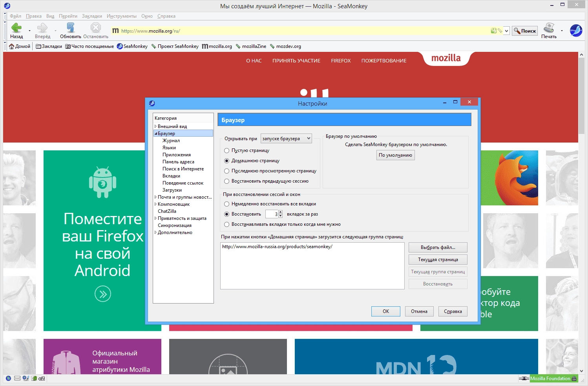Open the Инструменты menu

click(122, 16)
